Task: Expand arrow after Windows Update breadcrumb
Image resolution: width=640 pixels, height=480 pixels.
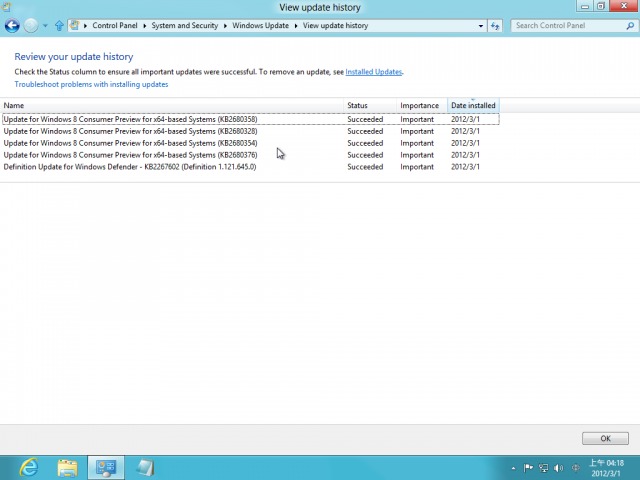Action: pos(296,26)
